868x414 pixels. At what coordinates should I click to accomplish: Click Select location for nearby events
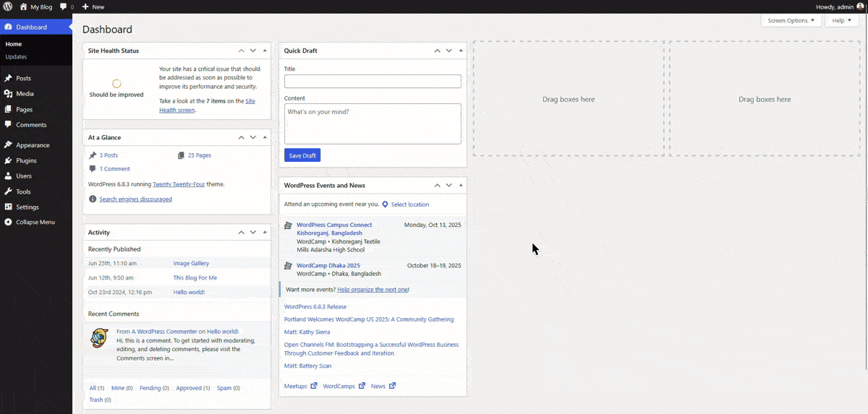409,204
